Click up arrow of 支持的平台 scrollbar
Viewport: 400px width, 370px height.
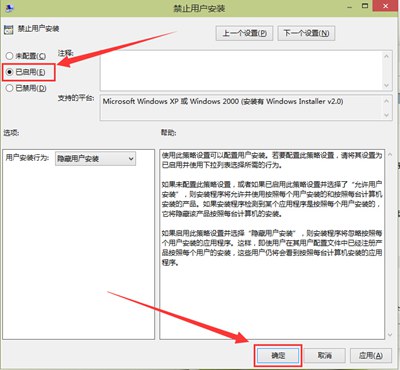pos(386,101)
